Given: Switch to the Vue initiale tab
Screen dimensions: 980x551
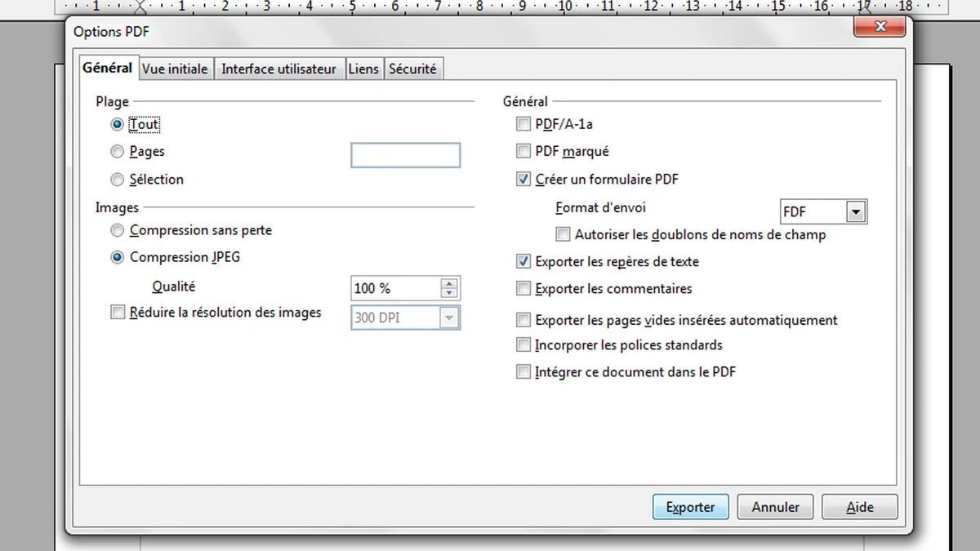Looking at the screenshot, I should pos(175,69).
